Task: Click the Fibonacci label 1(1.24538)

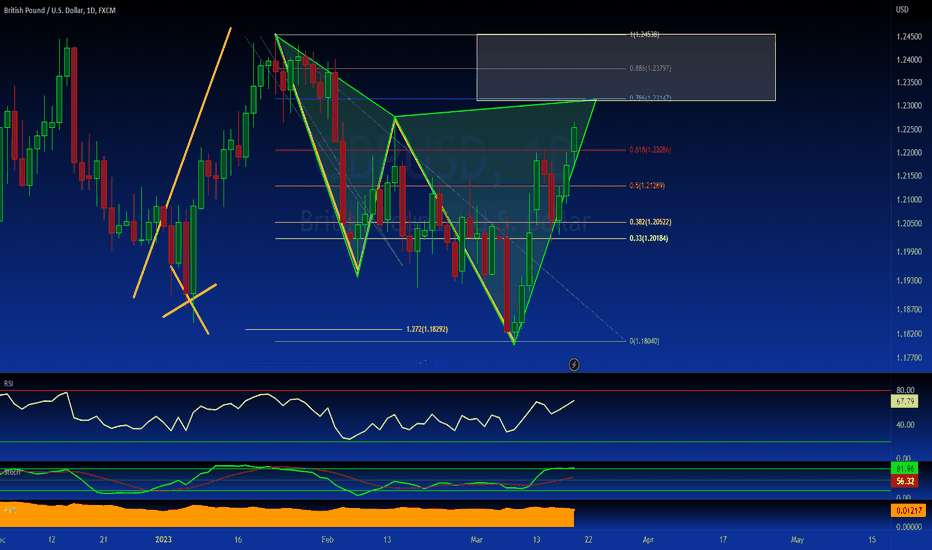Action: [644, 34]
